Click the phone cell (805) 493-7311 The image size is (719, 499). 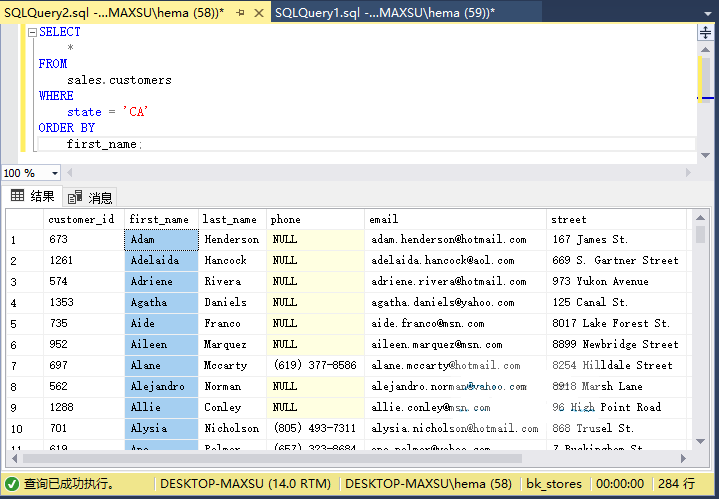[315, 429]
